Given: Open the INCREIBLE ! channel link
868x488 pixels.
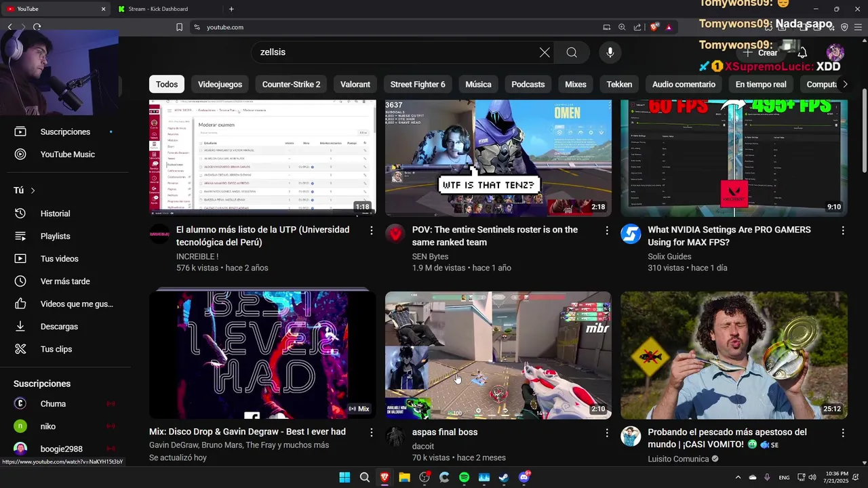Looking at the screenshot, I should (197, 256).
